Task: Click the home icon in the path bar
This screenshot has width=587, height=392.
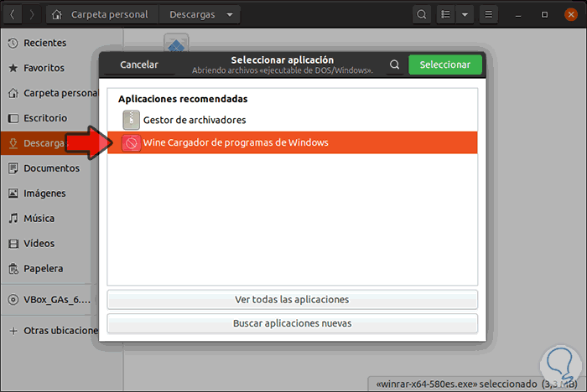Action: 57,14
